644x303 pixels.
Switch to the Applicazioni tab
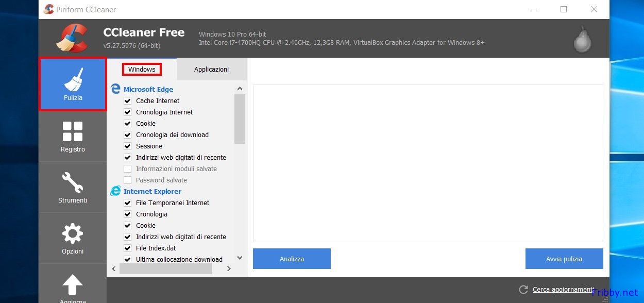click(x=211, y=69)
